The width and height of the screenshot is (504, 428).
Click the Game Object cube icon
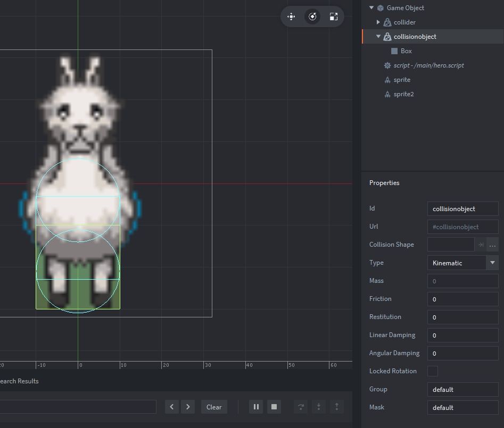(x=380, y=8)
